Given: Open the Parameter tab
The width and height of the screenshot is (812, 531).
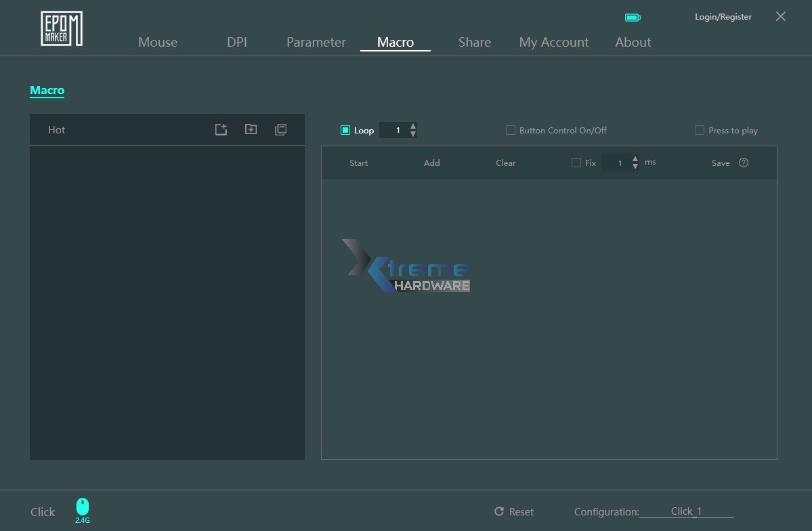Looking at the screenshot, I should tap(316, 42).
